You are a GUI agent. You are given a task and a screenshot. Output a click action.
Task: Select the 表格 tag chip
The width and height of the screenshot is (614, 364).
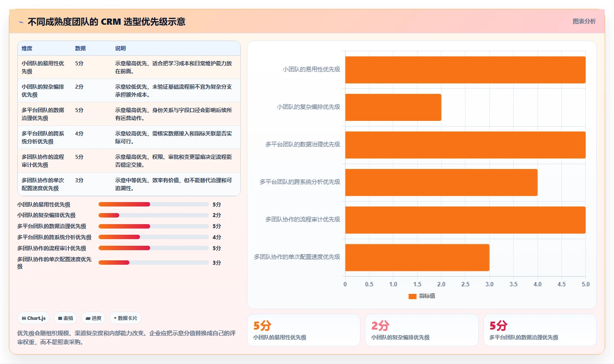65,318
